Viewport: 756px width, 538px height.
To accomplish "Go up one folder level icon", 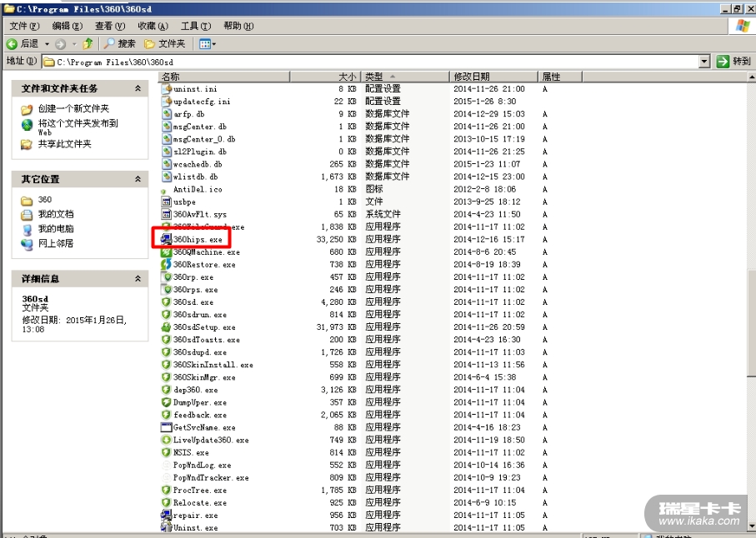I will [88, 44].
